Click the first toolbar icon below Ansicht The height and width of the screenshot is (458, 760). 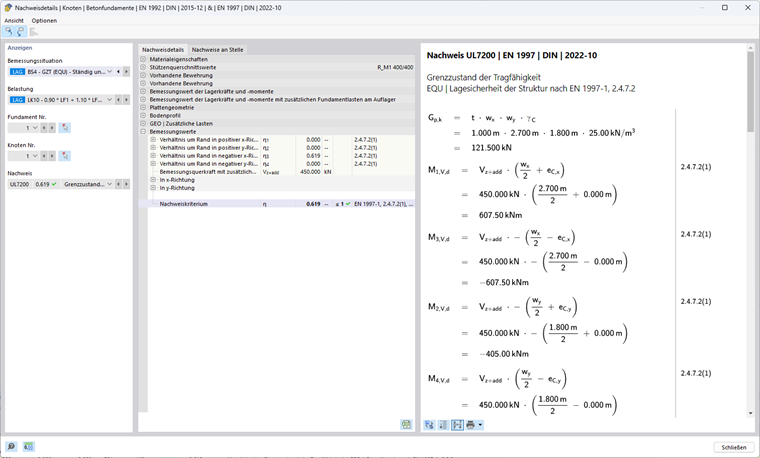tap(8, 32)
